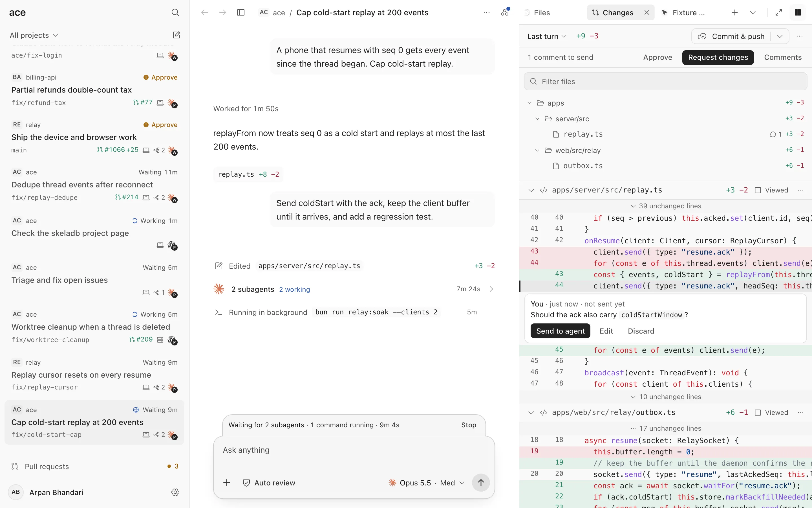This screenshot has width=812, height=508.
Task: Focus the Ask anything input
Action: click(x=354, y=450)
